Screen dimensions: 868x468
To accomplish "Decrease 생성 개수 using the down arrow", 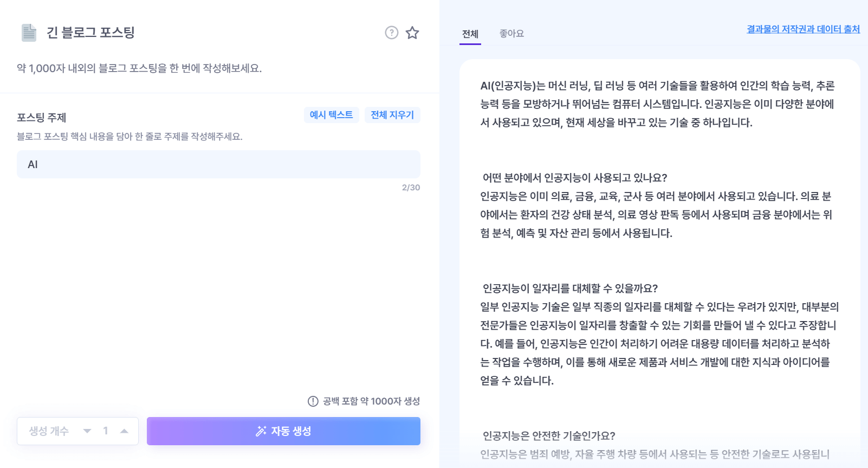I will pos(86,431).
